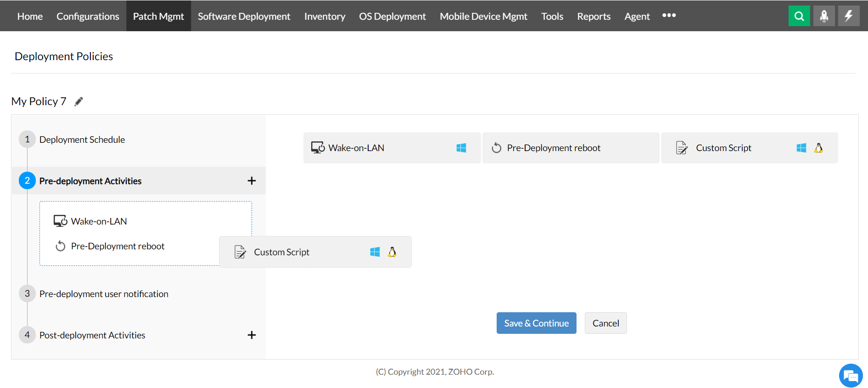The width and height of the screenshot is (868, 388).
Task: Edit policy name with pencil icon
Action: point(79,101)
